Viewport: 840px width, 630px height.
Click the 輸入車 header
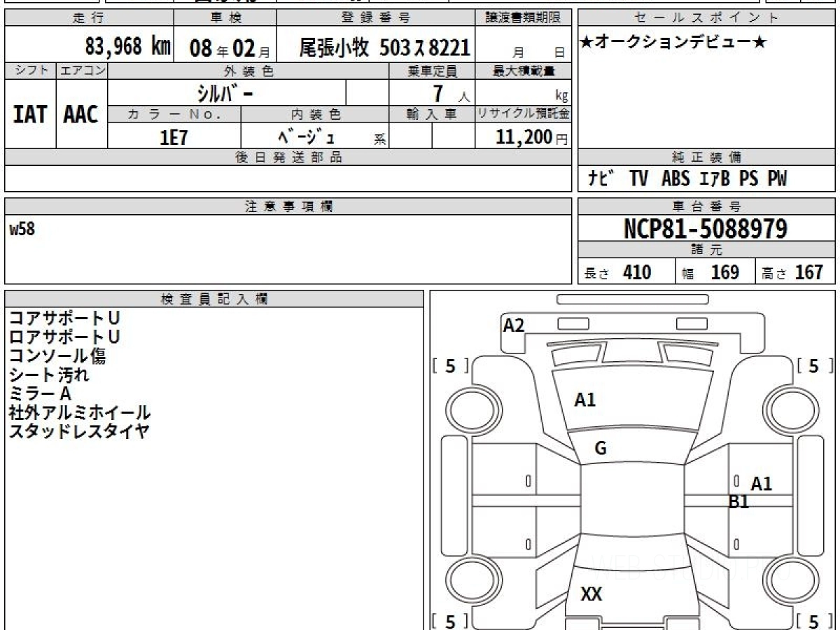pyautogui.click(x=432, y=114)
